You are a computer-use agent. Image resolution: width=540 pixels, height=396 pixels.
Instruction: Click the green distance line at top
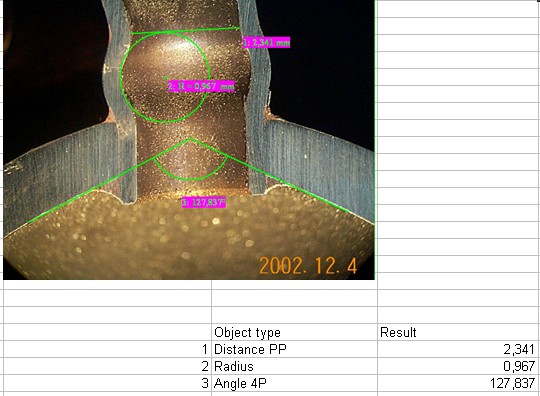coord(186,31)
